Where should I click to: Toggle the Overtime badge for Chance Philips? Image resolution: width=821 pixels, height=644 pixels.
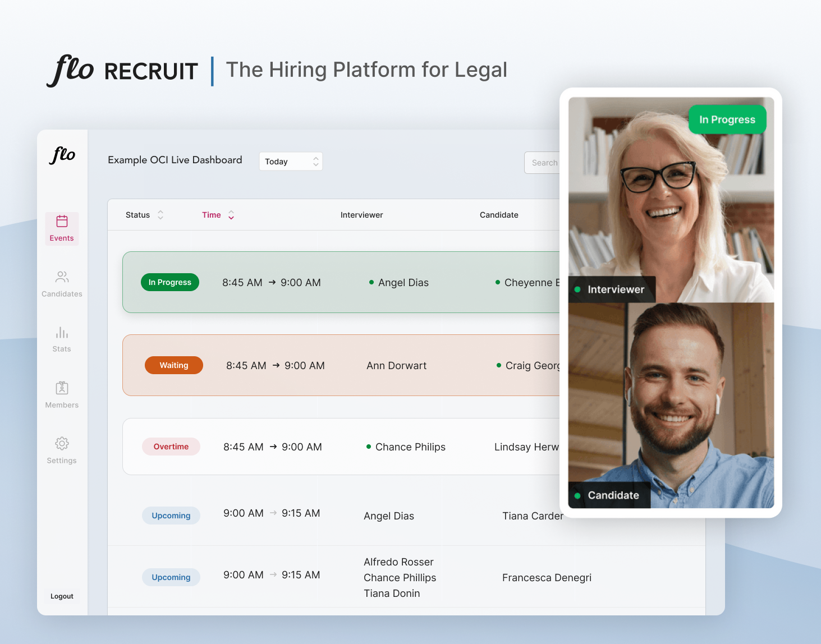point(171,447)
